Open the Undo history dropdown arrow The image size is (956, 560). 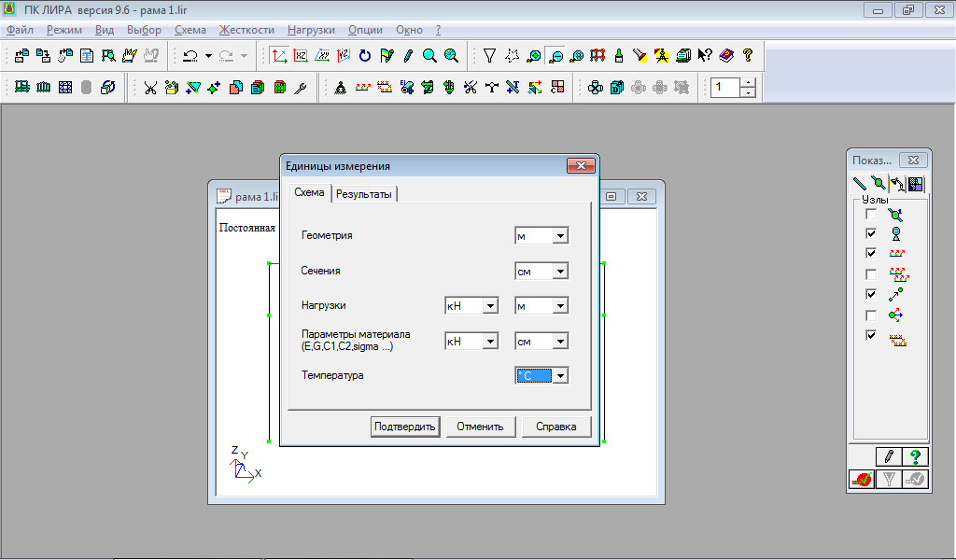pos(208,56)
